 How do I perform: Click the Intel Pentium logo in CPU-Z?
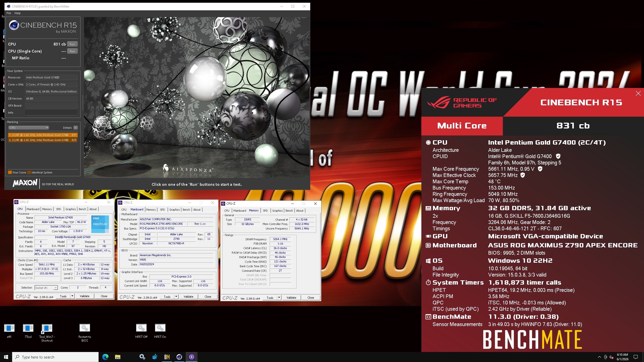[100, 224]
